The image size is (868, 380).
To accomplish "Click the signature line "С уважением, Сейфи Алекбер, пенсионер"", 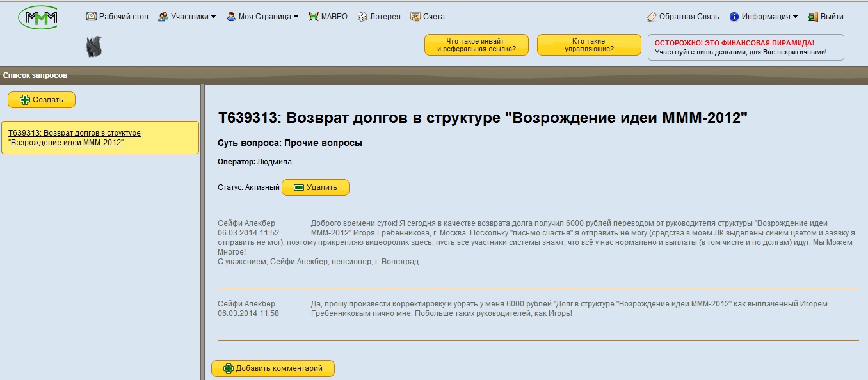I will pyautogui.click(x=318, y=262).
